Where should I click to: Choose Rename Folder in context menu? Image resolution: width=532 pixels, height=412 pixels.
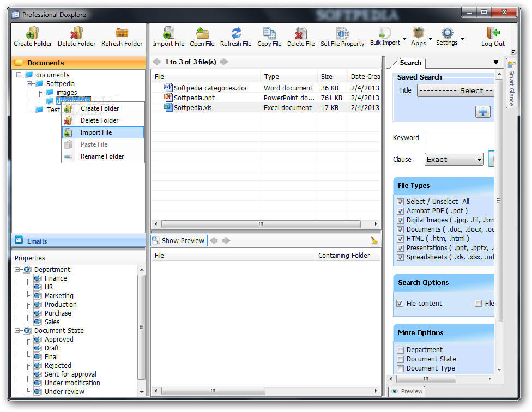pos(103,156)
